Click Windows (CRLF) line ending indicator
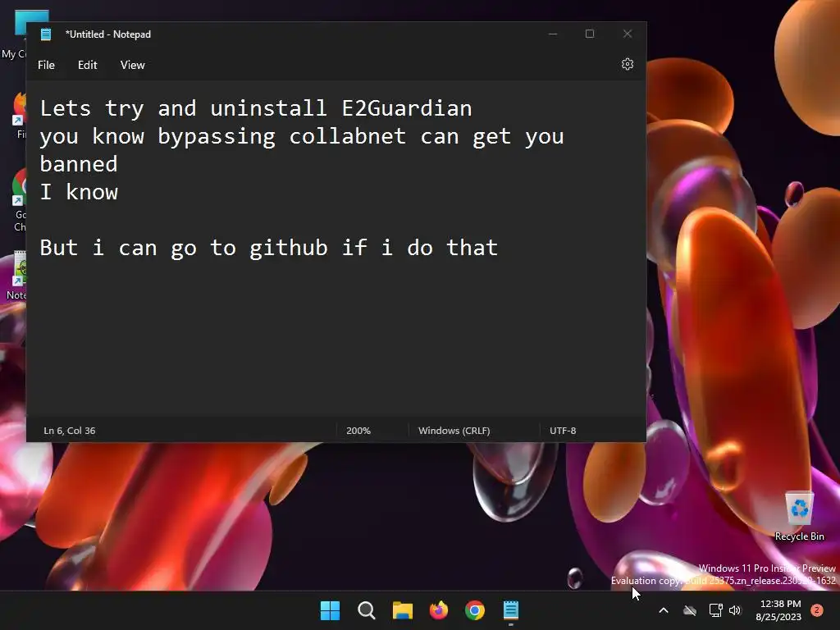This screenshot has height=630, width=840. pyautogui.click(x=454, y=431)
